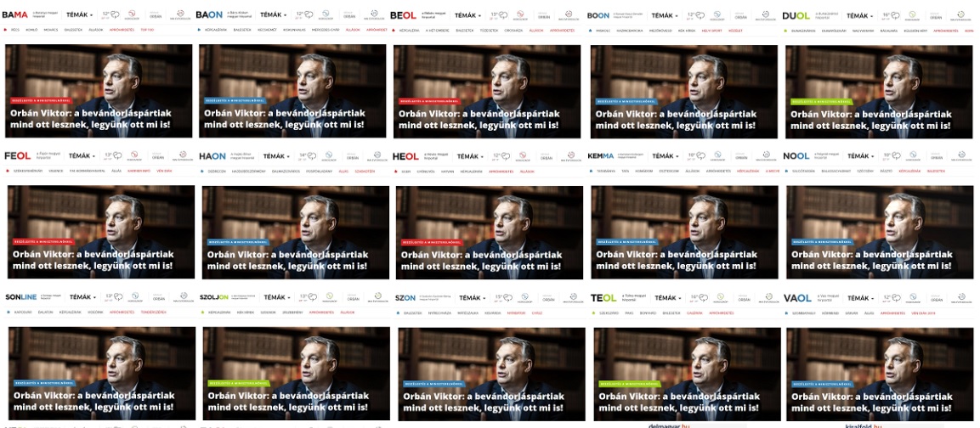
Task: Open the TÉMÁK dropdown on FEOL
Action: coord(82,155)
